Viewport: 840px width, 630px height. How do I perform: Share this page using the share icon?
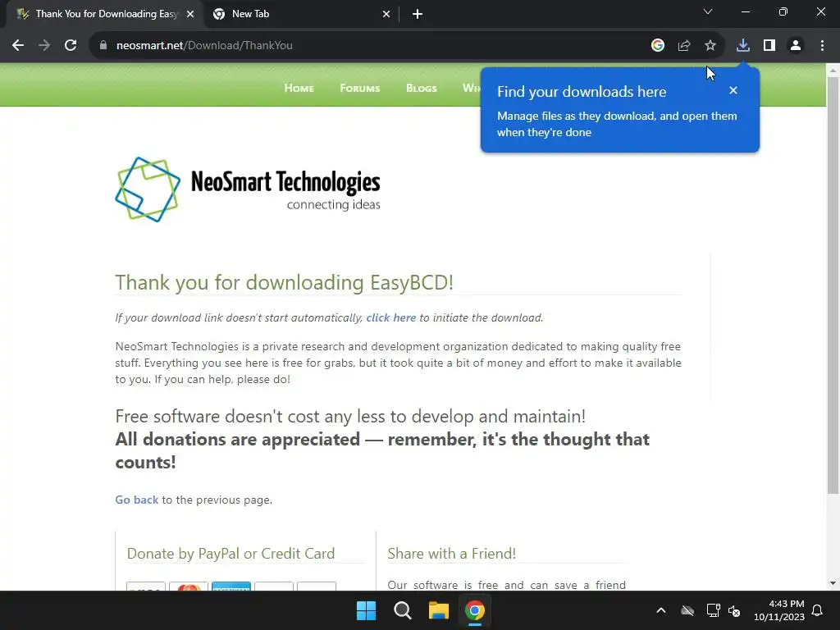(684, 46)
